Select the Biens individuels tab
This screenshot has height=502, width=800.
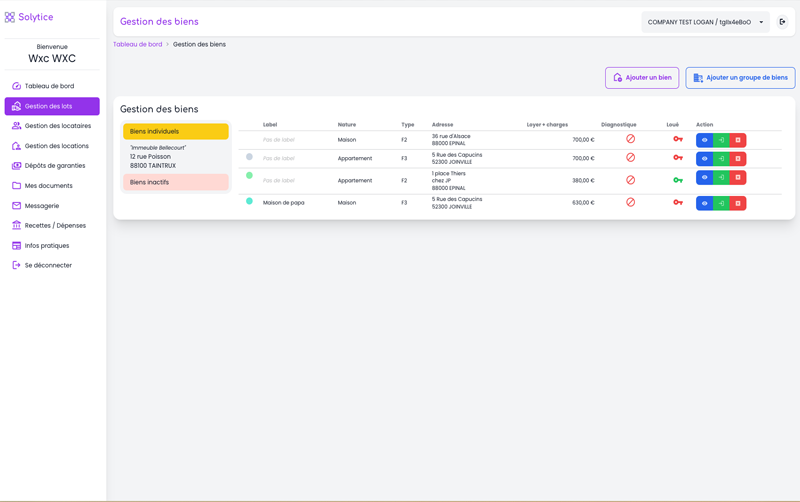(175, 131)
